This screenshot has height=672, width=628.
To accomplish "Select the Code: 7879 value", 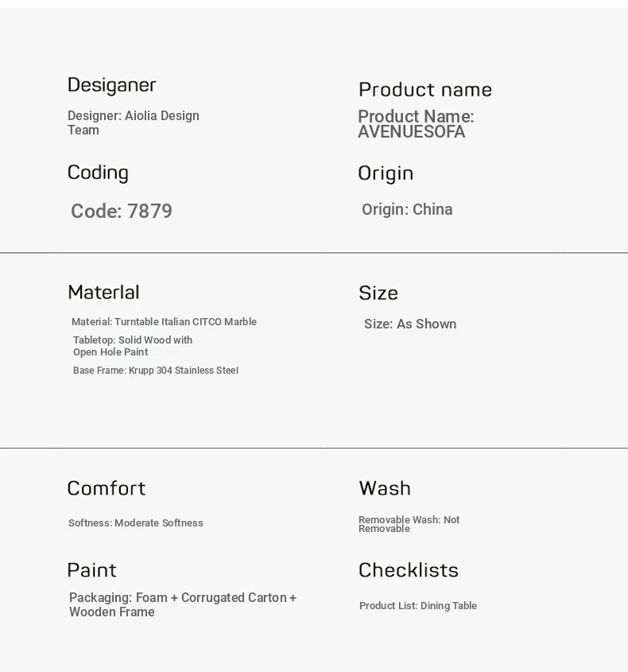I will [122, 212].
